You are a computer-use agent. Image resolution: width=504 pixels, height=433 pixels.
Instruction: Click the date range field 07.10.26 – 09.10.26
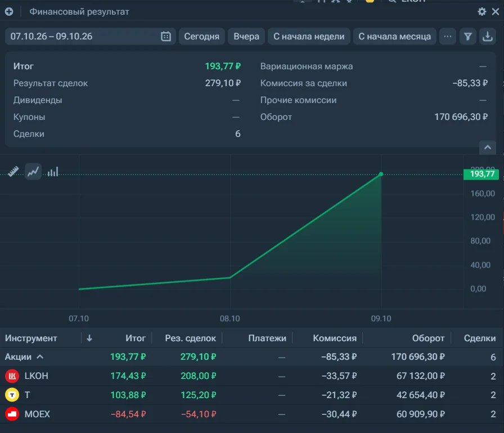91,37
